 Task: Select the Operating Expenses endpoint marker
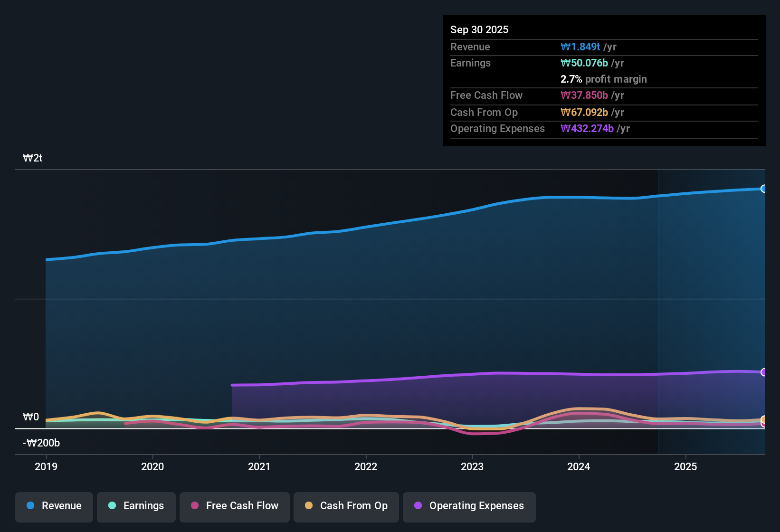[x=763, y=372]
